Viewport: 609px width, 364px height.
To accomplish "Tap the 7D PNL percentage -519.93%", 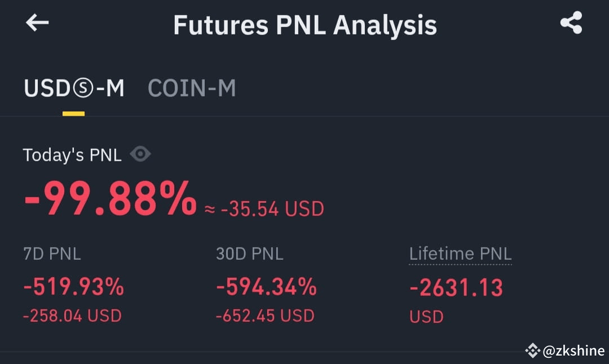I will tap(73, 287).
